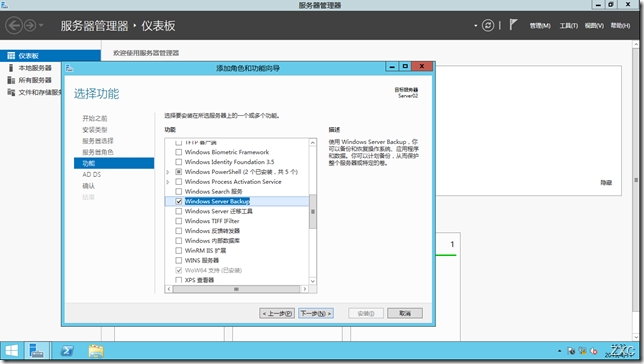Click the 隐藏 hide link on dashboard

[x=606, y=182]
